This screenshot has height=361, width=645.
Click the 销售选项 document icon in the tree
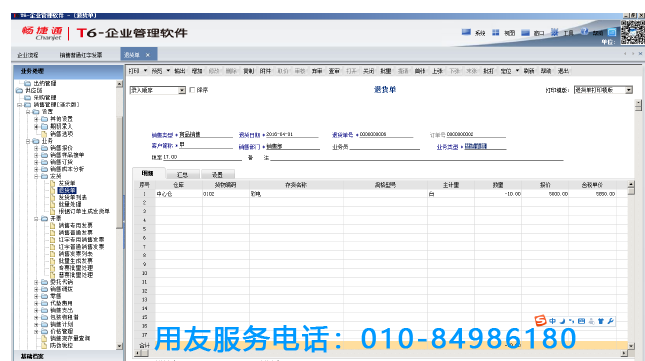(44, 134)
